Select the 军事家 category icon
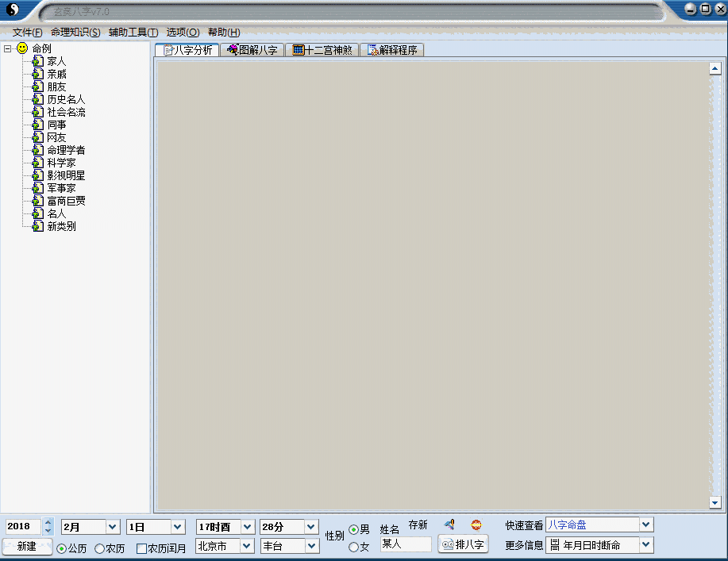This screenshot has width=728, height=561. point(37,187)
